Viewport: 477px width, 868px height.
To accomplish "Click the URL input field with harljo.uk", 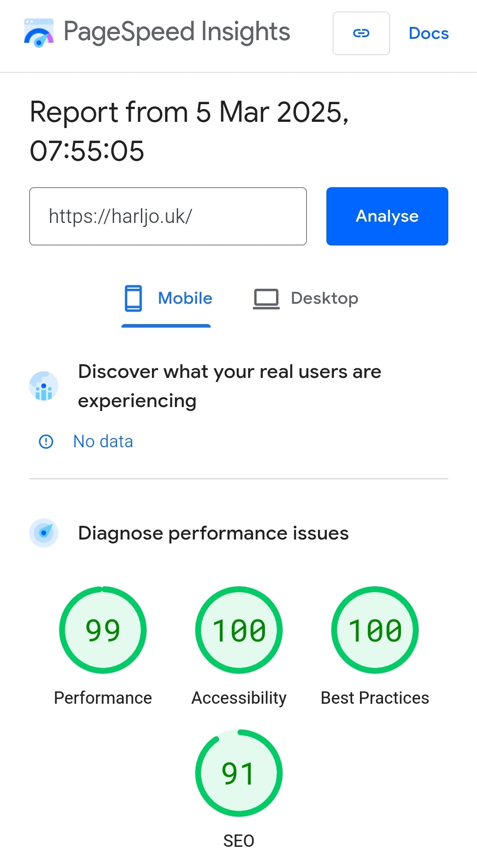I will [168, 216].
